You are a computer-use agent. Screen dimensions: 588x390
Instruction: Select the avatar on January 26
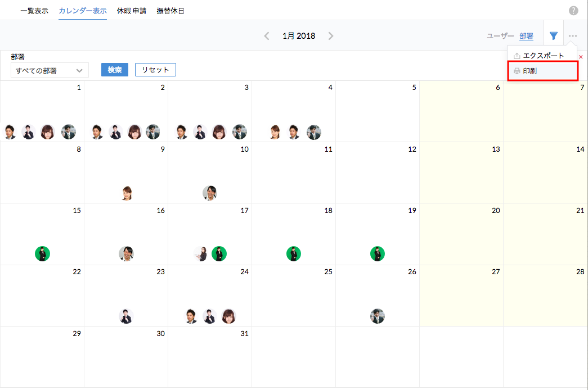tap(378, 316)
